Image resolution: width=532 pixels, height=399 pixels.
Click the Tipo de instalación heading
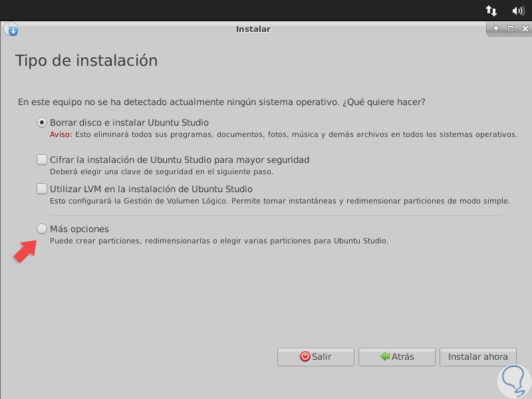[x=86, y=61]
